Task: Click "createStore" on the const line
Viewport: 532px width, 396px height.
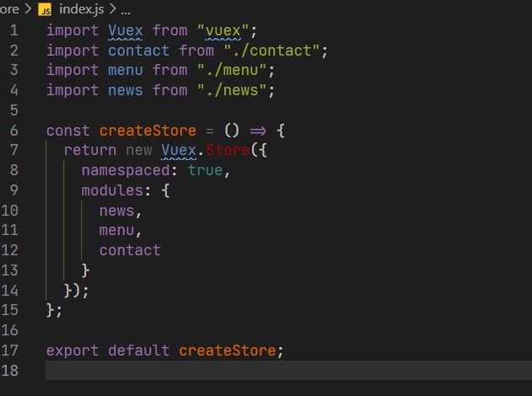Action: click(x=148, y=131)
